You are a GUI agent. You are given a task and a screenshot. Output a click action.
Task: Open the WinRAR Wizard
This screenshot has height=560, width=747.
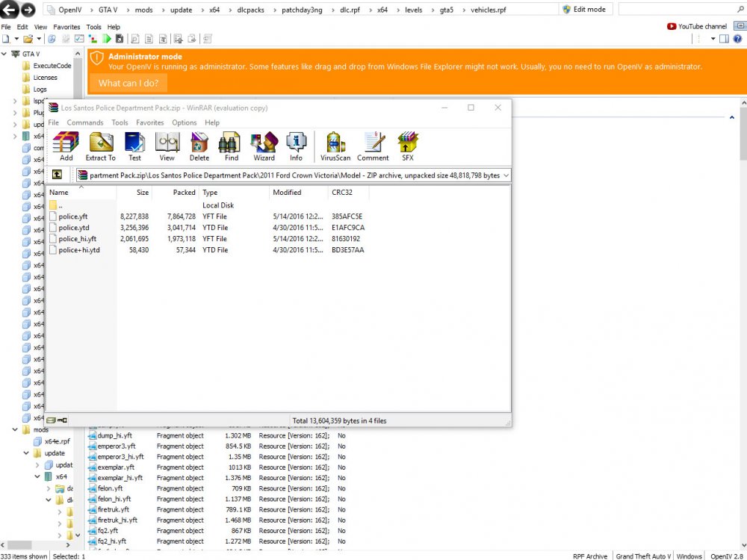coord(264,146)
